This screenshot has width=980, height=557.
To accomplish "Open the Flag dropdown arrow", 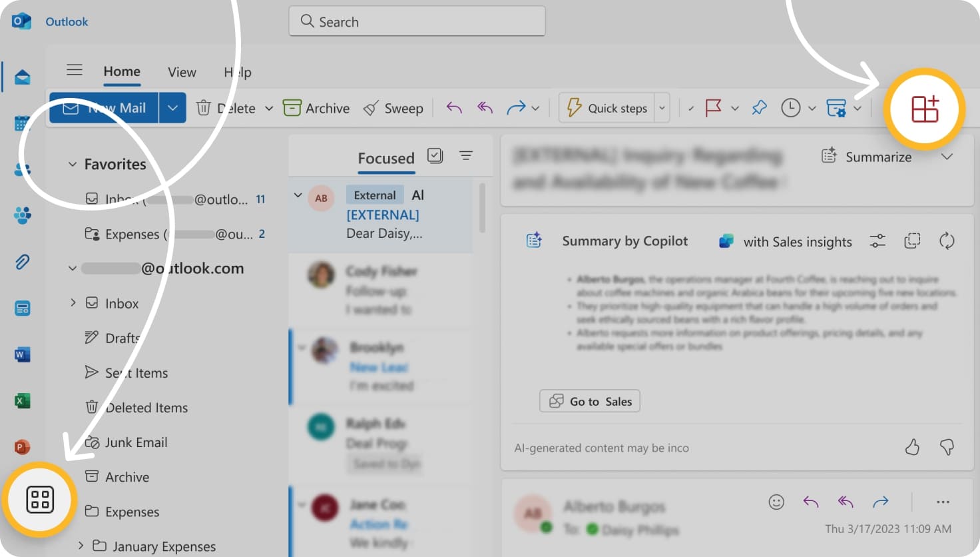I will 735,108.
